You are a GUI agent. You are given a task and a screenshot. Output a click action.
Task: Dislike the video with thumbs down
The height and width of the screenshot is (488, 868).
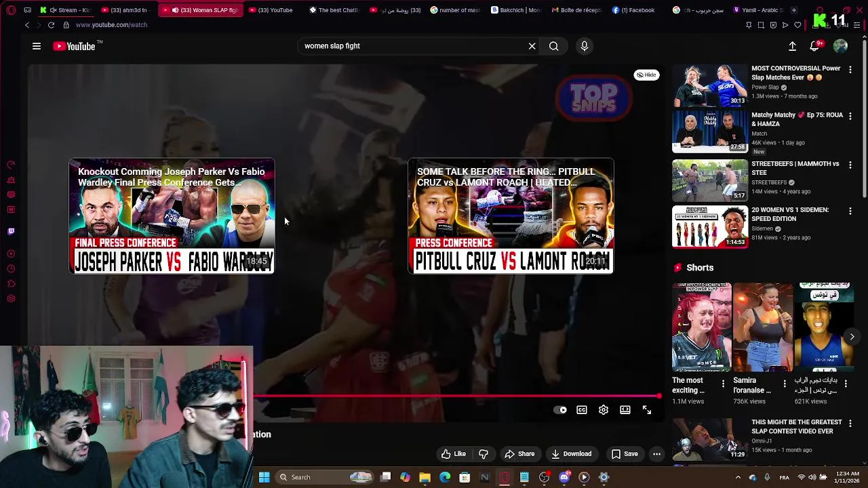coord(484,454)
